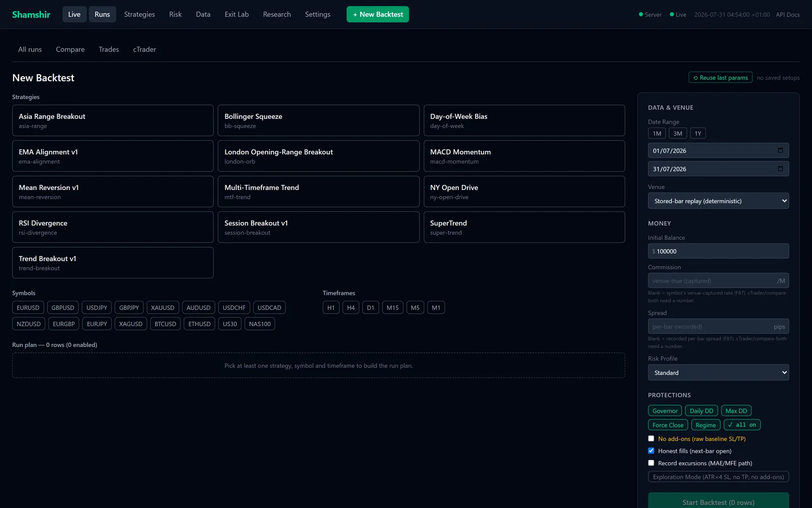Select Multi-Timeframe Trend strategy card

click(318, 192)
